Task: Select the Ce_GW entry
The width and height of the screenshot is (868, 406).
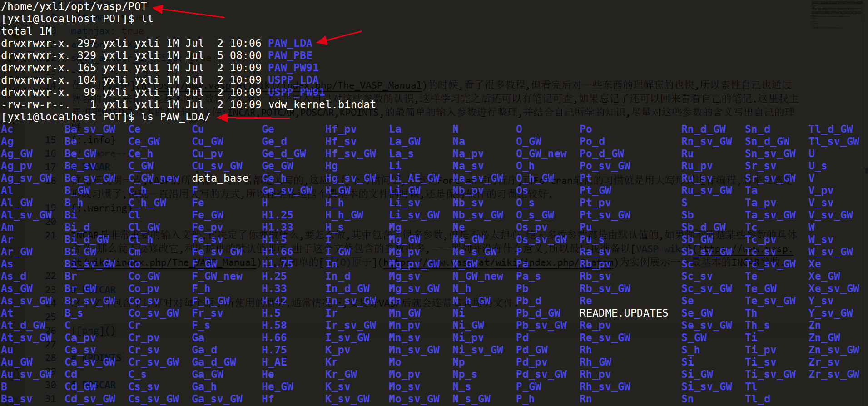Action: pyautogui.click(x=144, y=141)
